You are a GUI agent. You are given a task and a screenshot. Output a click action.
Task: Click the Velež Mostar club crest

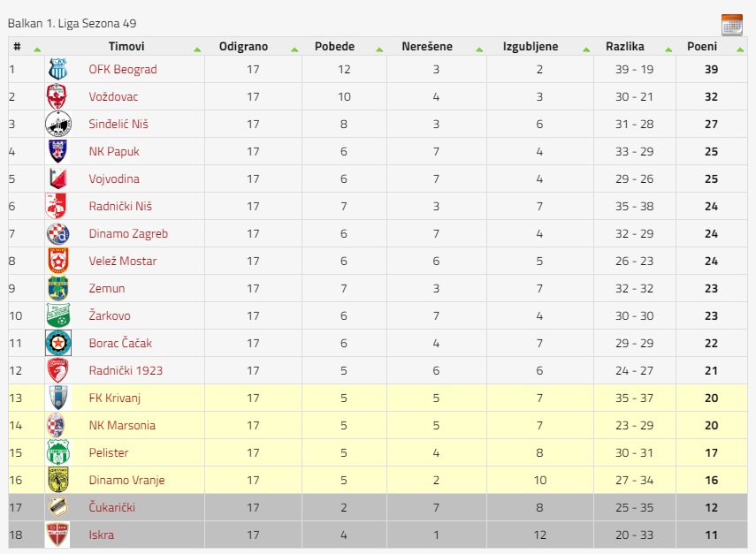pos(58,261)
